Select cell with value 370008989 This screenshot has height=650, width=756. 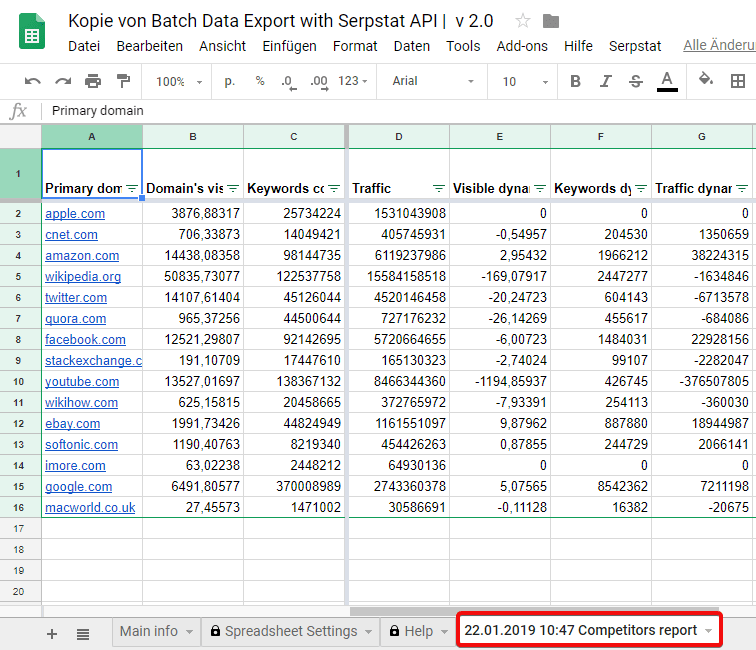(x=294, y=487)
